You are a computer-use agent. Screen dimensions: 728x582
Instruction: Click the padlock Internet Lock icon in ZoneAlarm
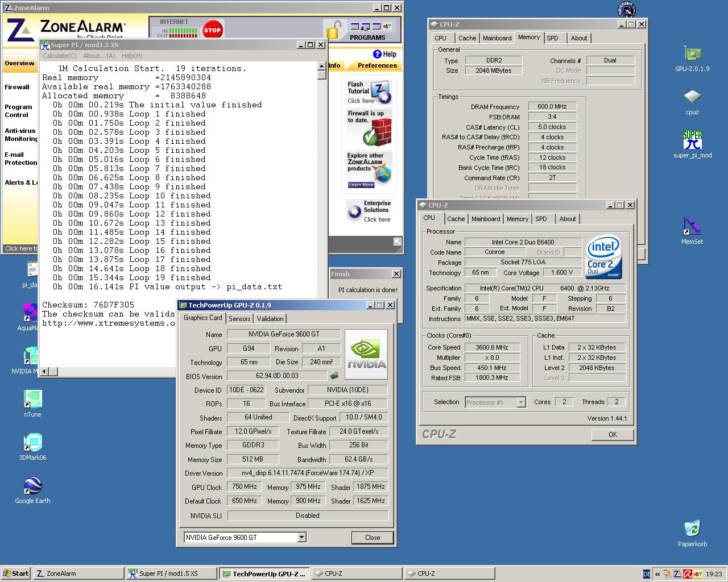point(335,30)
